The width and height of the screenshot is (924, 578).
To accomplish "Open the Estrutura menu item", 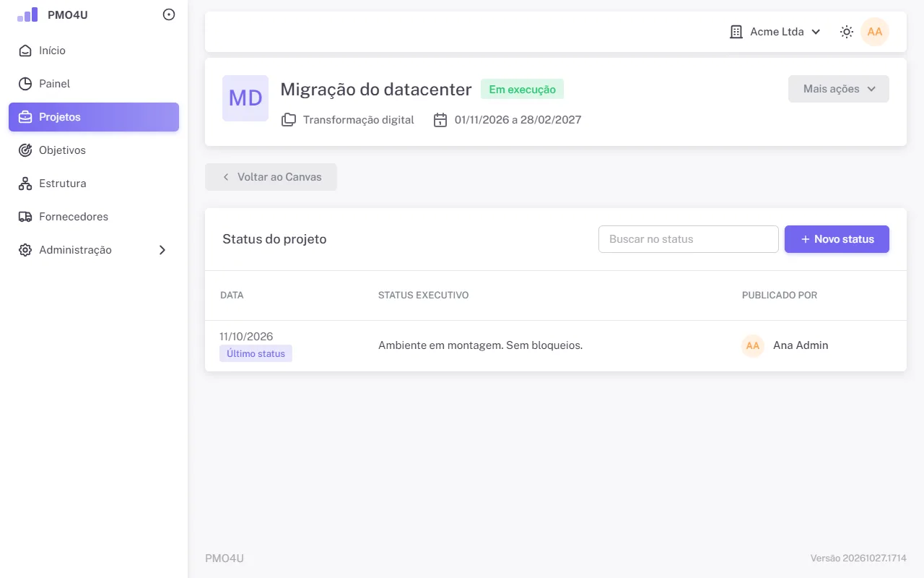I will [94, 184].
